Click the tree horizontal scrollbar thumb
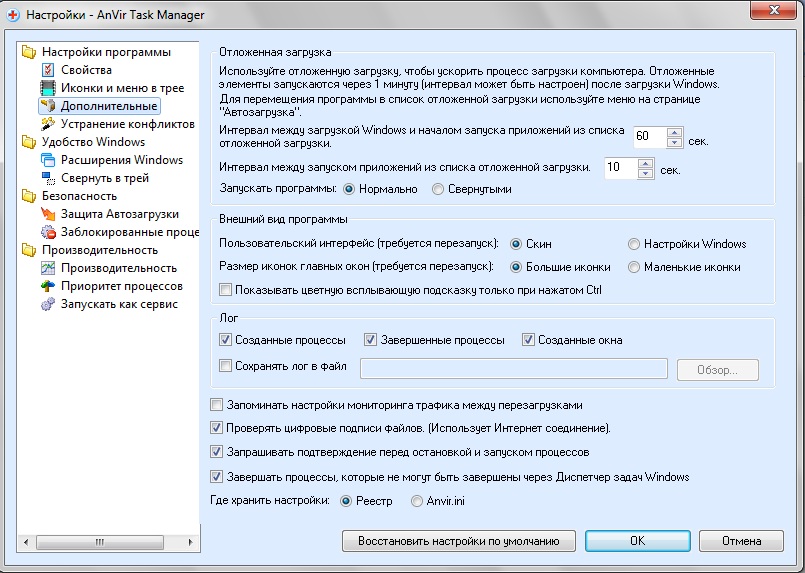 coord(100,542)
